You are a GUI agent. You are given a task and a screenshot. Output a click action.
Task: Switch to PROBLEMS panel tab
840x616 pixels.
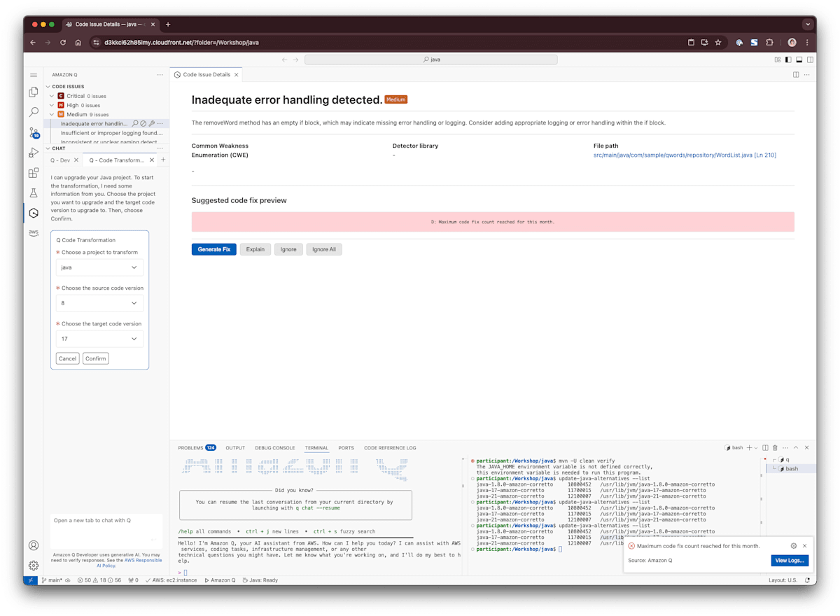(197, 448)
